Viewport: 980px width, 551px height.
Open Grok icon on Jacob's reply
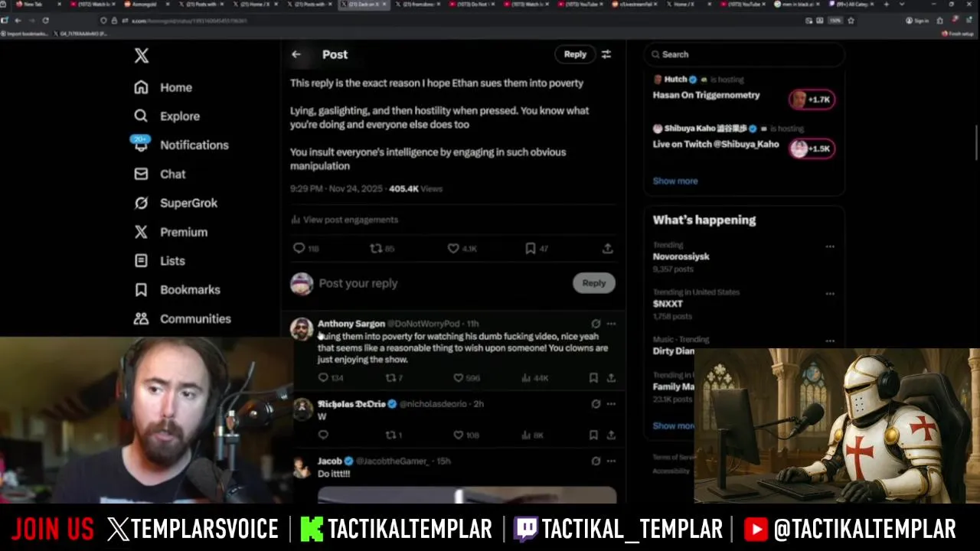[596, 461]
